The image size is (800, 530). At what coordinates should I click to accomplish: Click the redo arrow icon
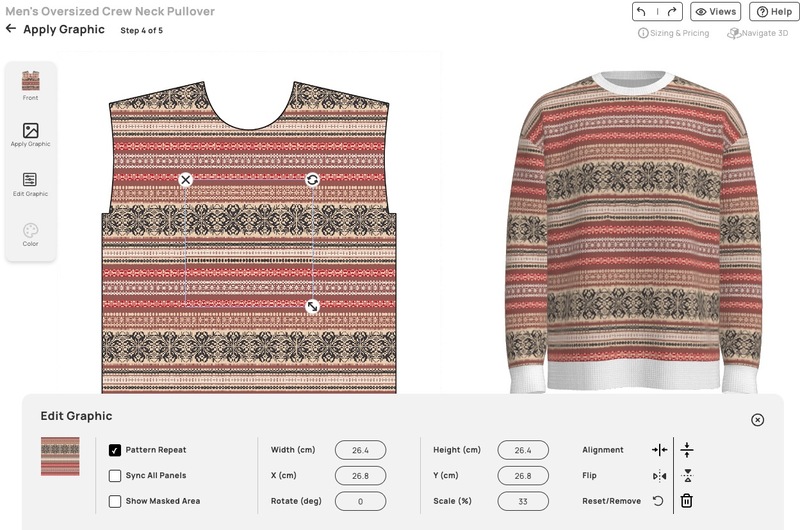pos(672,12)
